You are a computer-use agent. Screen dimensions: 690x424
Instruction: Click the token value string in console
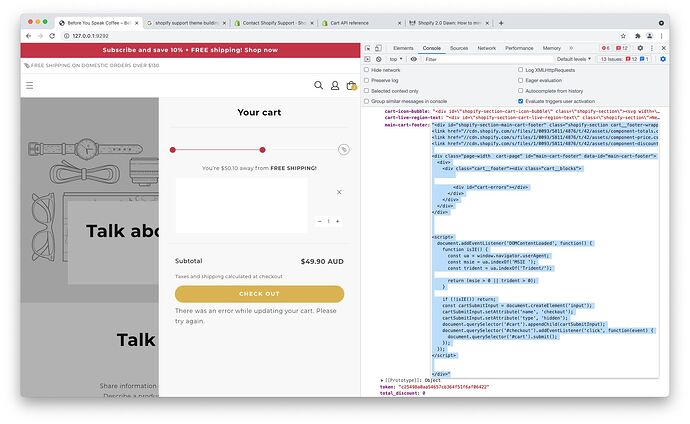444,387
